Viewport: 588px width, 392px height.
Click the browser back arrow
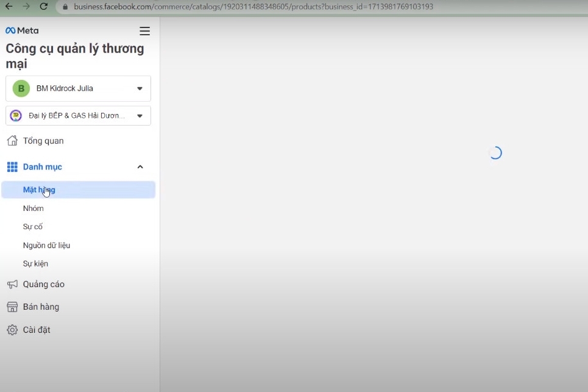pos(9,6)
